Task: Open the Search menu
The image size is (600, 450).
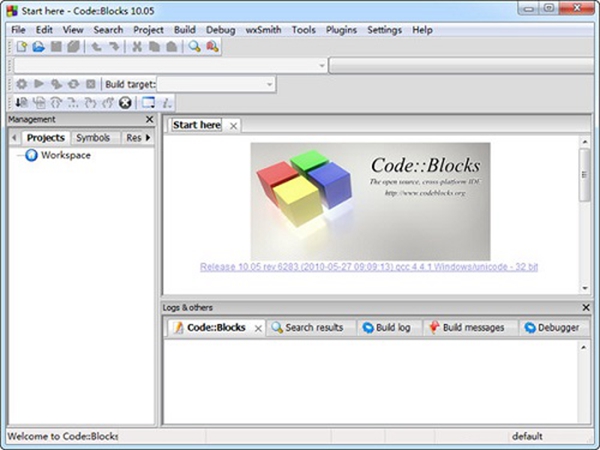Action: (x=108, y=30)
